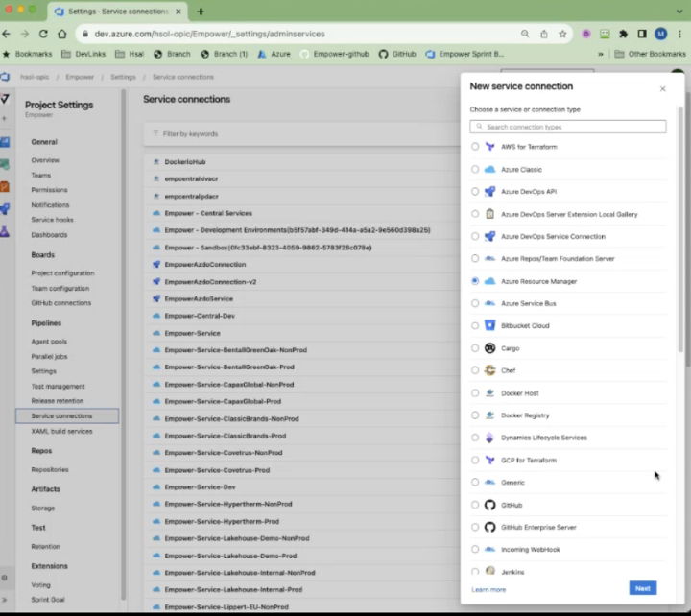Click the AWS for Terraform icon

point(489,147)
